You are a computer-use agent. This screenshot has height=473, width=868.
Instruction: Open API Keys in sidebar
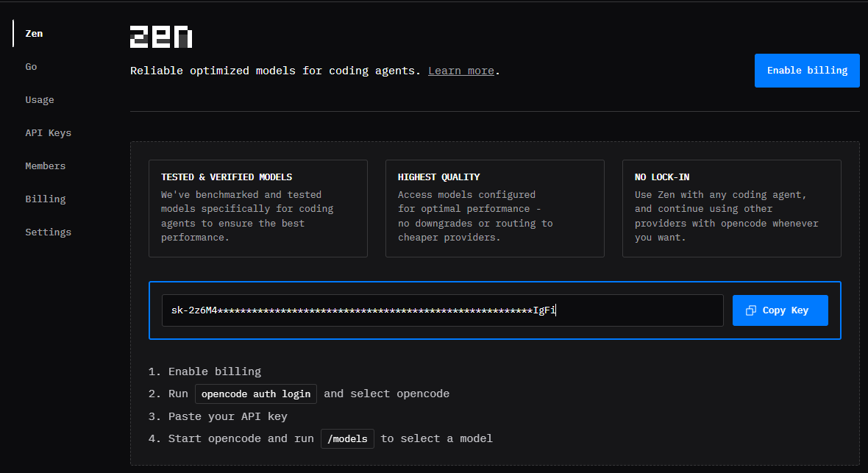click(x=48, y=133)
